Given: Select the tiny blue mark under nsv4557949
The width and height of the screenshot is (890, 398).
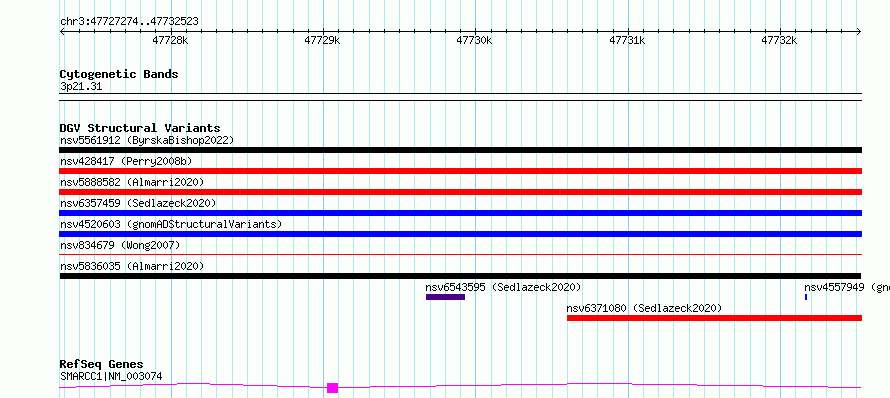Looking at the screenshot, I should coord(806,297).
